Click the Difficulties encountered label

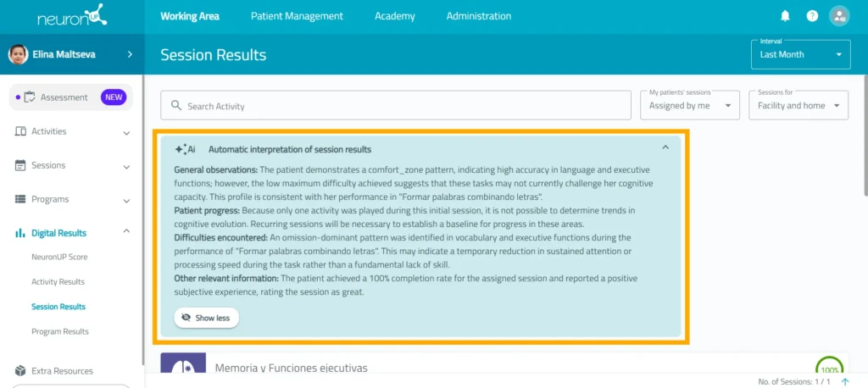click(221, 237)
